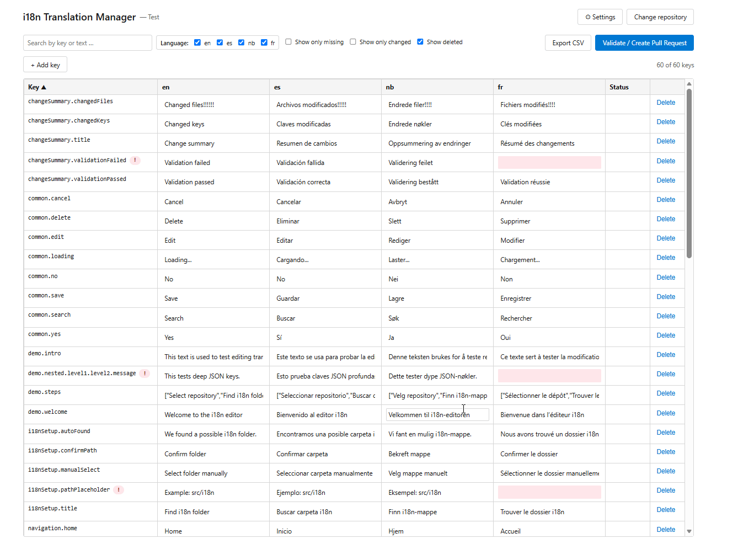Delete the navigation.home key

(666, 530)
